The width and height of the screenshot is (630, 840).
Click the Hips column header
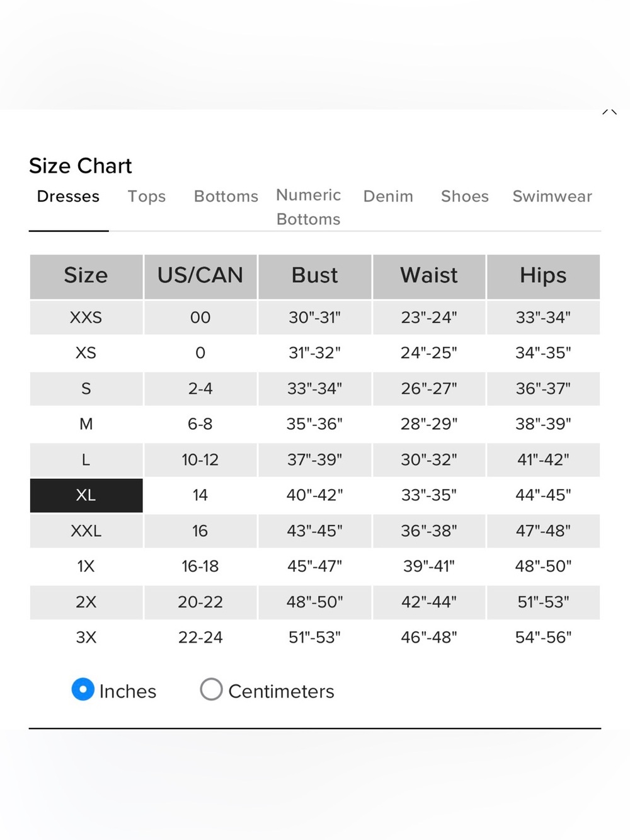(543, 276)
